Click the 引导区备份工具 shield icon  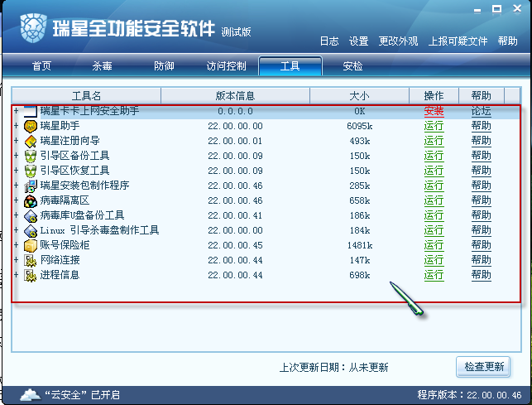(31, 157)
